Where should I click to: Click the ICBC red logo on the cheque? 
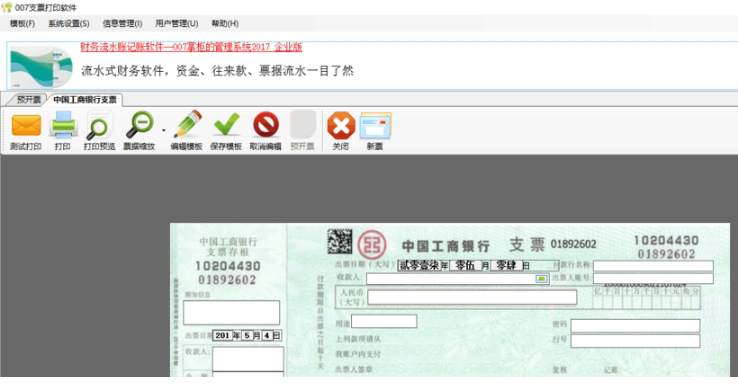tap(372, 244)
